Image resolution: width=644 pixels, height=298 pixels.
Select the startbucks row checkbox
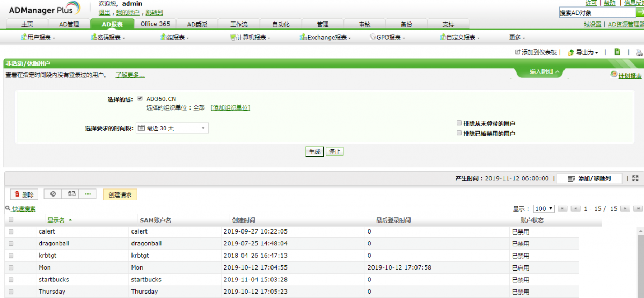point(11,279)
